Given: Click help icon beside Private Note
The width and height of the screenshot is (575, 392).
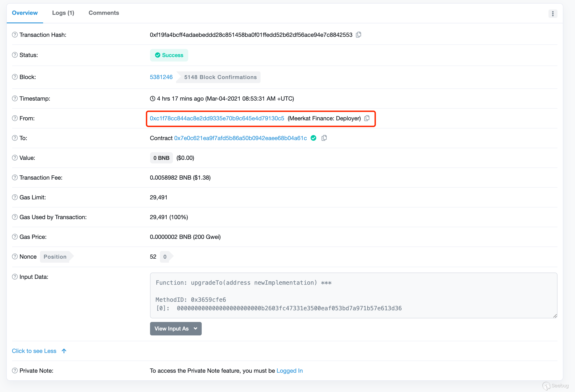Looking at the screenshot, I should [x=15, y=370].
